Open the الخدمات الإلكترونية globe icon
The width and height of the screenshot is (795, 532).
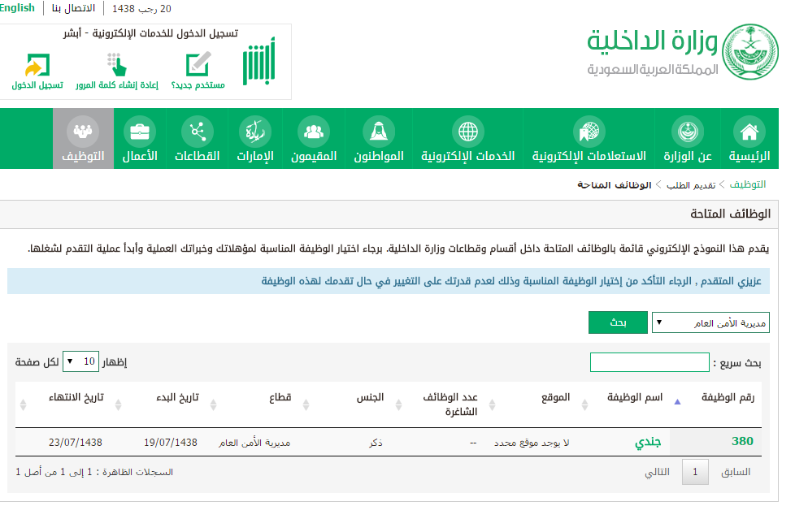[x=467, y=132]
